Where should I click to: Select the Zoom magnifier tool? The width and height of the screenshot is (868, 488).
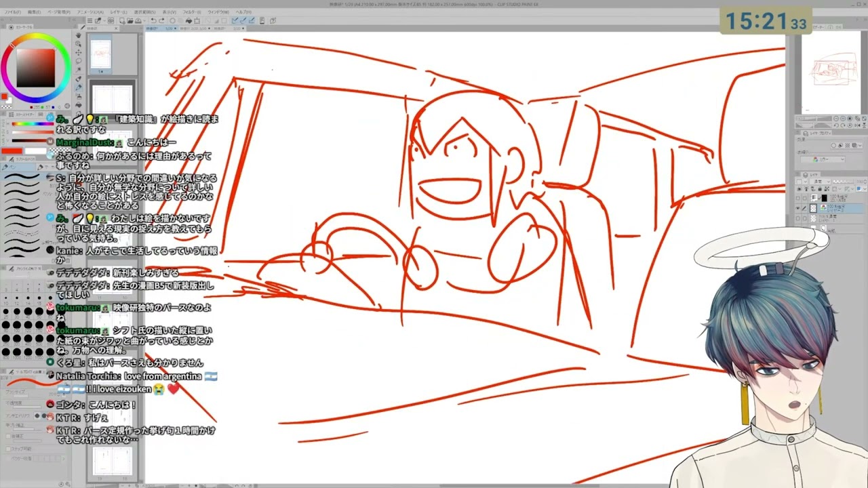[79, 43]
